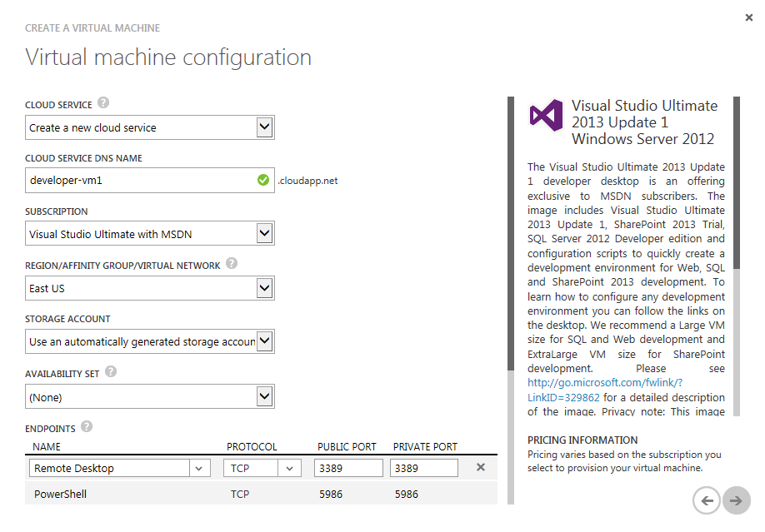
Task: Select the PowerShell endpoint row
Action: pyautogui.click(x=261, y=494)
